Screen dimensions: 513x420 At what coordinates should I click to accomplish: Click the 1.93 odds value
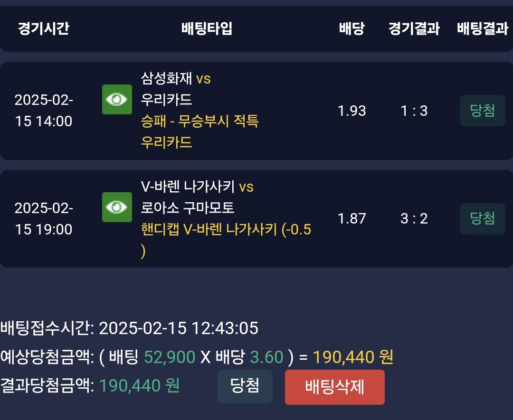(x=351, y=111)
